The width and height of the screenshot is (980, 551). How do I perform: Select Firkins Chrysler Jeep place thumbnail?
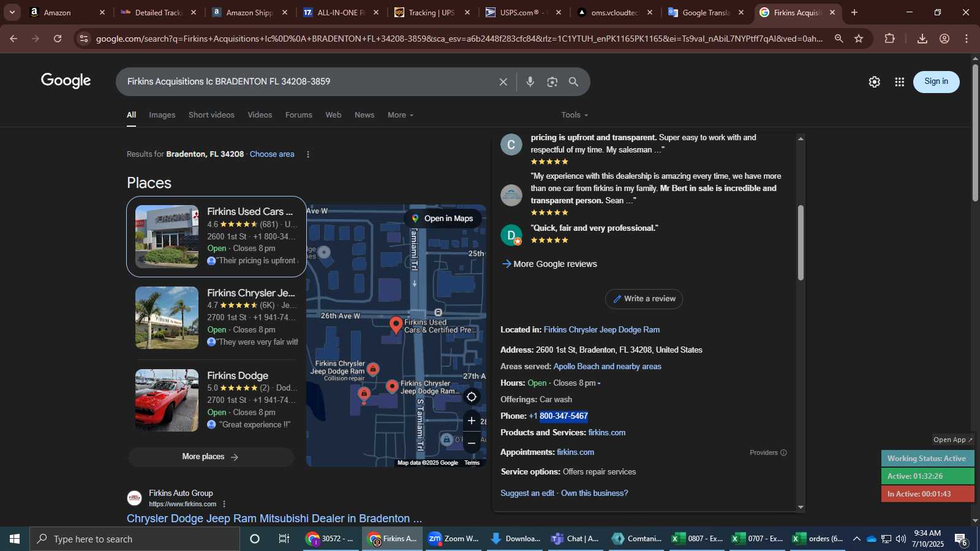167,318
